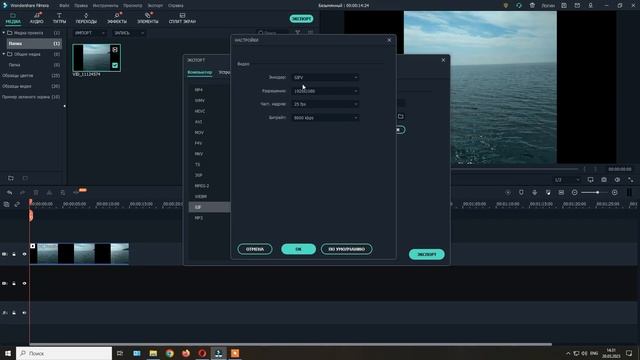640x360 pixels.
Task: Open the Энкодер dropdown
Action: pyautogui.click(x=325, y=77)
